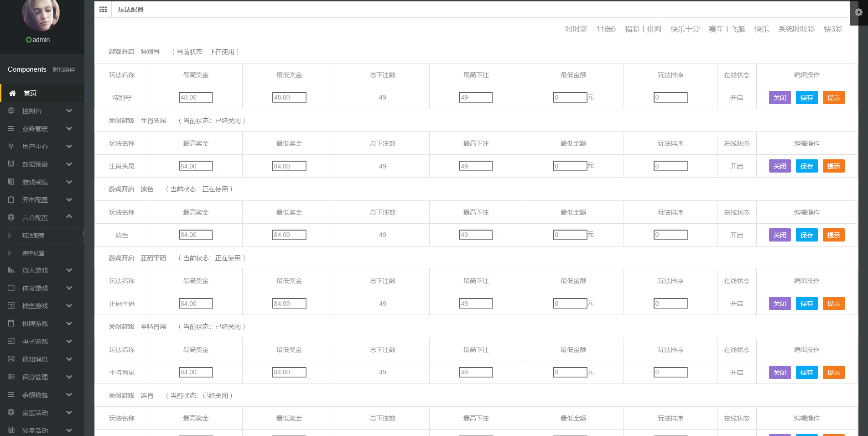Select 赔率设置 in the sidebar submenu

pyautogui.click(x=33, y=253)
